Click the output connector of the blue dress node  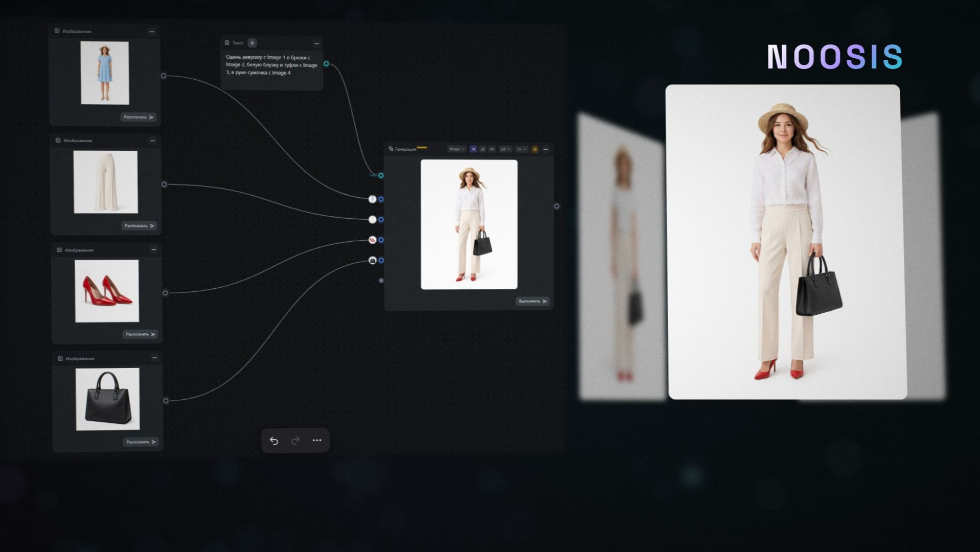coord(164,76)
